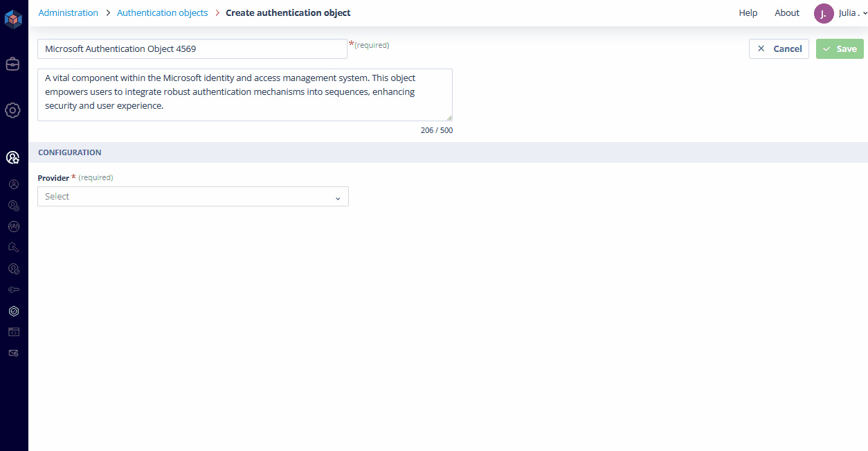Open the About menu item
This screenshot has width=868, height=451.
point(787,13)
